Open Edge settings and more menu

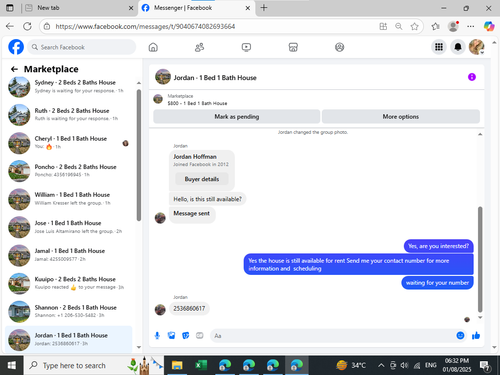click(x=471, y=26)
